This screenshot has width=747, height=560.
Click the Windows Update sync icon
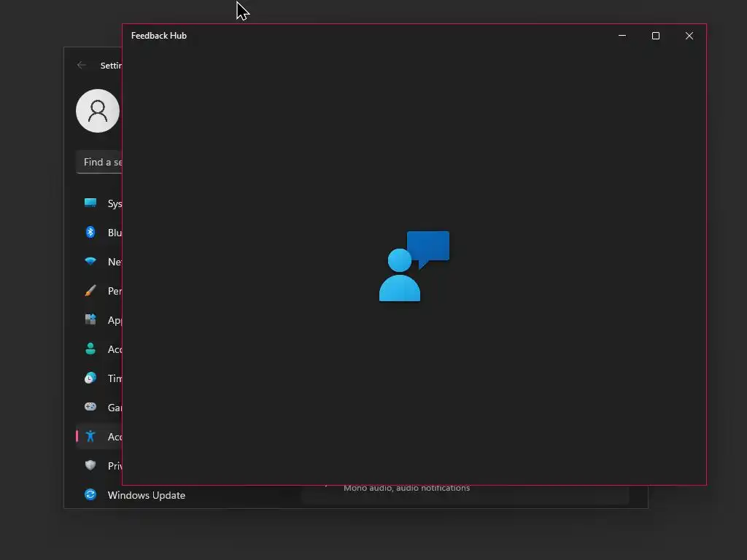pyautogui.click(x=90, y=494)
